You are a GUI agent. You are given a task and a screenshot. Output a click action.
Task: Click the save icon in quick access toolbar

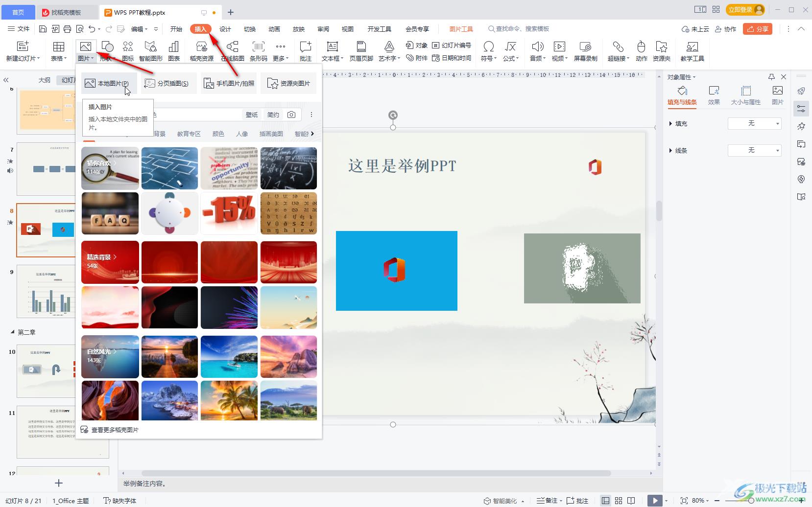(43, 29)
